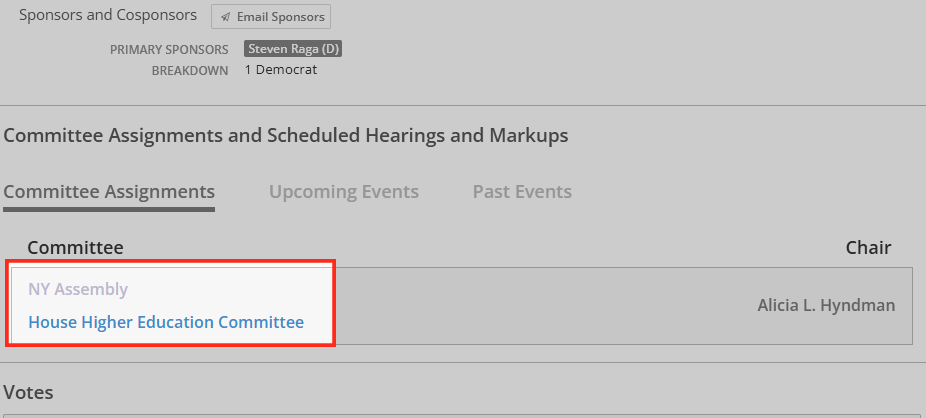
Task: Click the BREAKDOWN label
Action: [190, 71]
